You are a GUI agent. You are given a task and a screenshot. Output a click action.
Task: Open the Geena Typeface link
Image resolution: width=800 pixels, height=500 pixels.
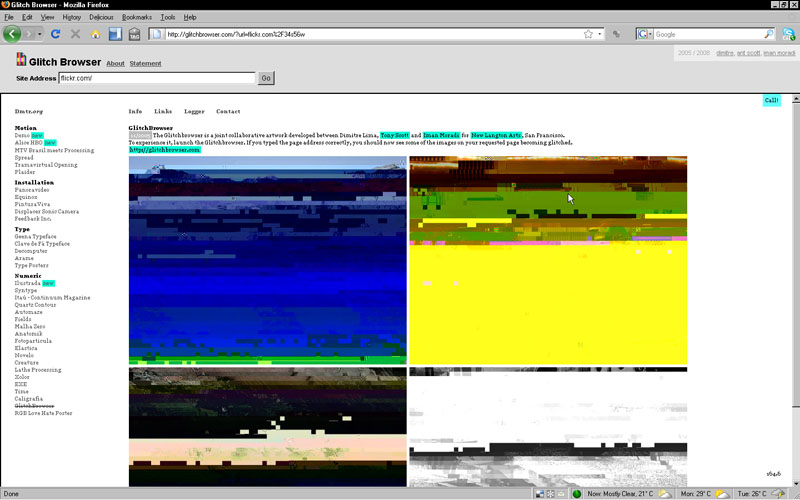[35, 236]
